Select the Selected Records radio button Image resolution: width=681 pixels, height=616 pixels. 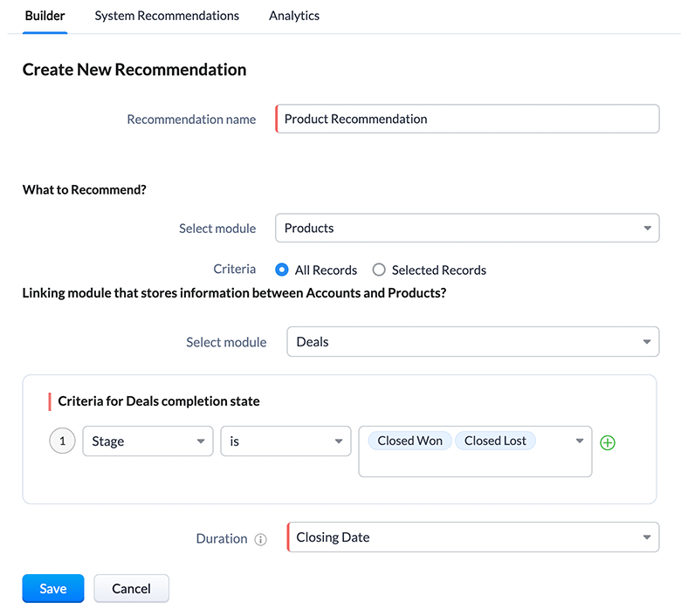379,270
